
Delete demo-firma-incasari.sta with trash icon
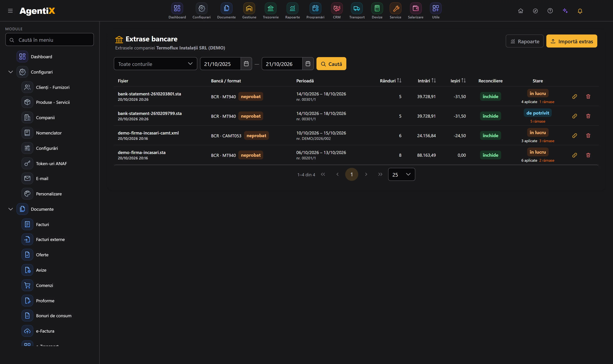point(588,155)
